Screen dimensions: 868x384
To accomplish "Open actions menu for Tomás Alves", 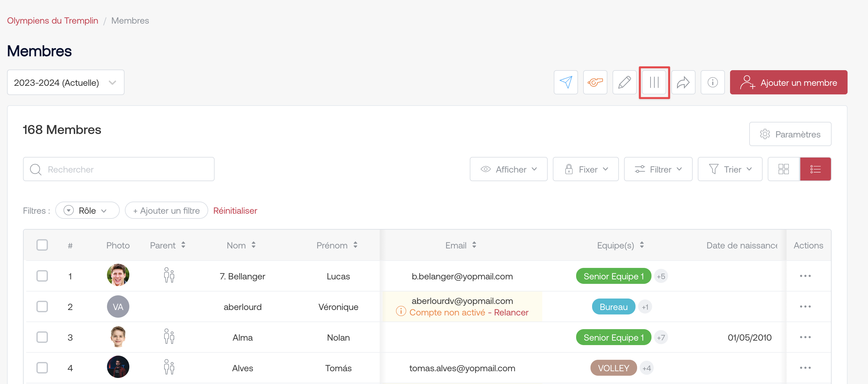I will tap(805, 368).
